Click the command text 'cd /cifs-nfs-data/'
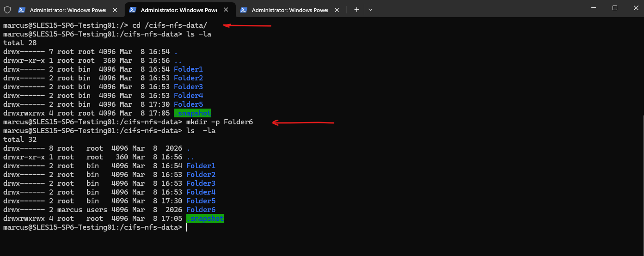The width and height of the screenshot is (644, 256). [170, 25]
